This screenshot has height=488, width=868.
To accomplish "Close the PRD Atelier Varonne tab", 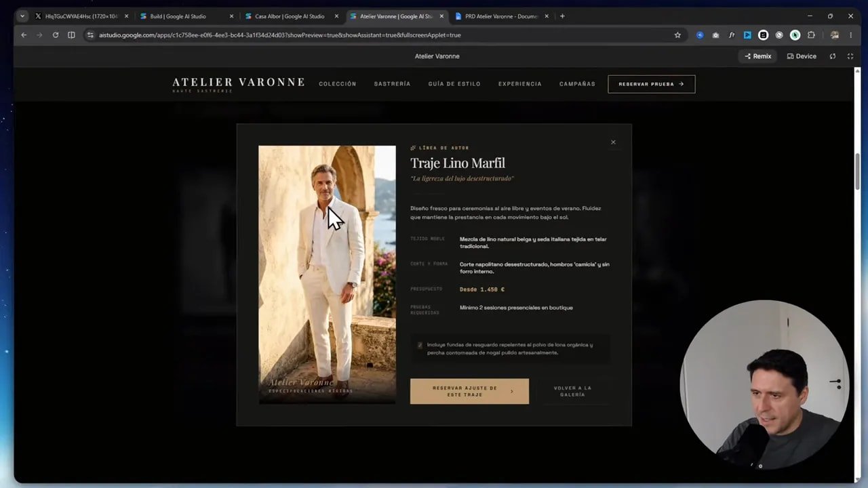I will coord(547,16).
